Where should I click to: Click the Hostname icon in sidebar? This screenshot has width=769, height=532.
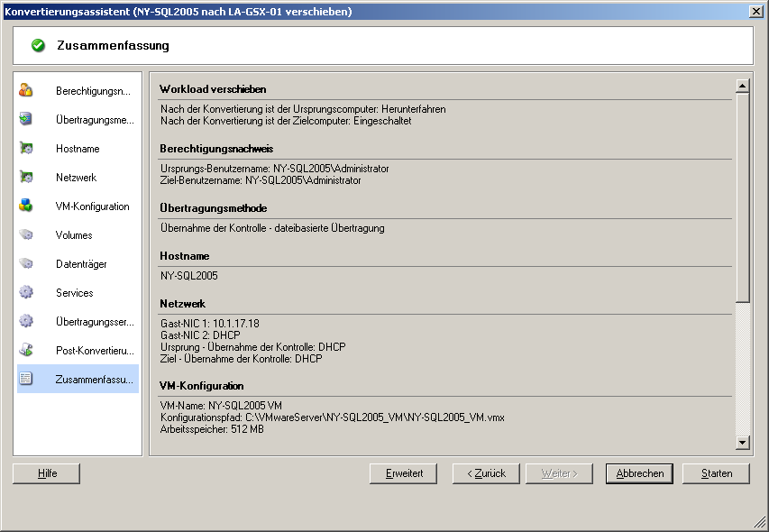click(x=26, y=148)
